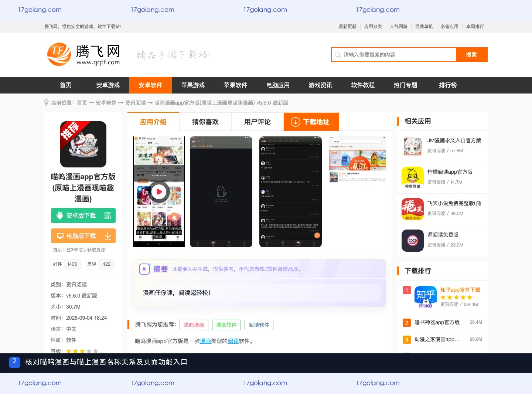Click the 5-star rating under 知乎app官方下载
Viewport: 532px width, 394px height.
click(456, 297)
